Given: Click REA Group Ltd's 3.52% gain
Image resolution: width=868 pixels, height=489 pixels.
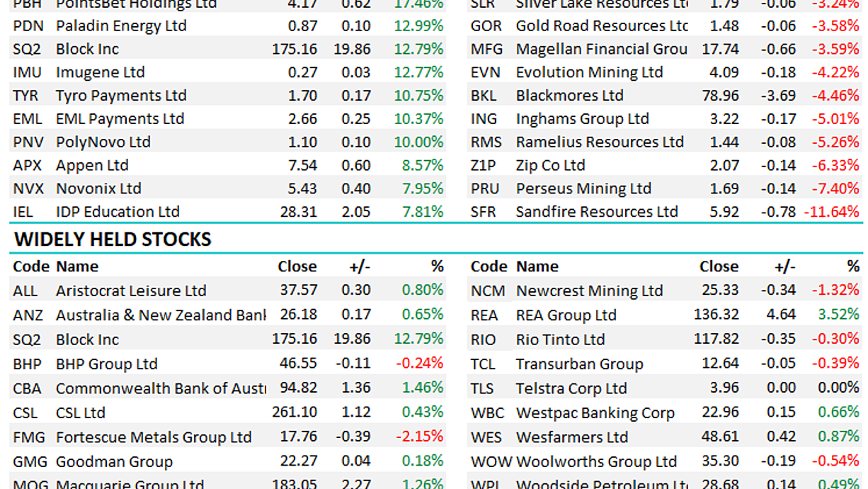Looking at the screenshot, I should click(839, 315).
